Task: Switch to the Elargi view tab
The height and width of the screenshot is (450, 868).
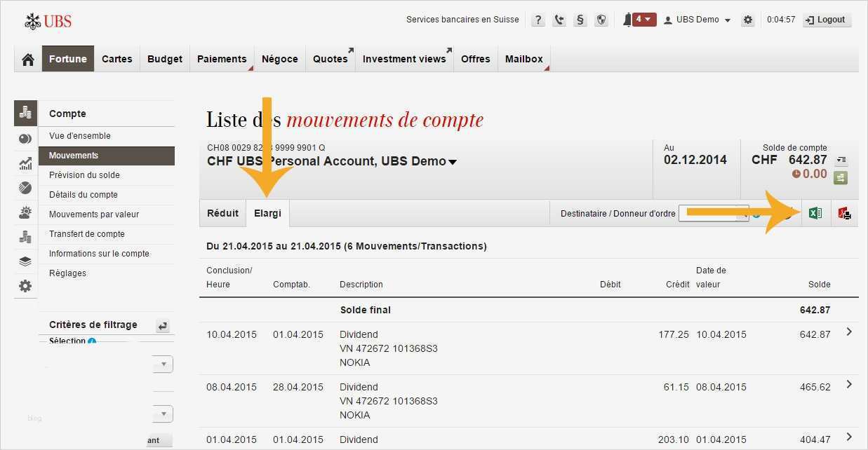Action: tap(267, 213)
